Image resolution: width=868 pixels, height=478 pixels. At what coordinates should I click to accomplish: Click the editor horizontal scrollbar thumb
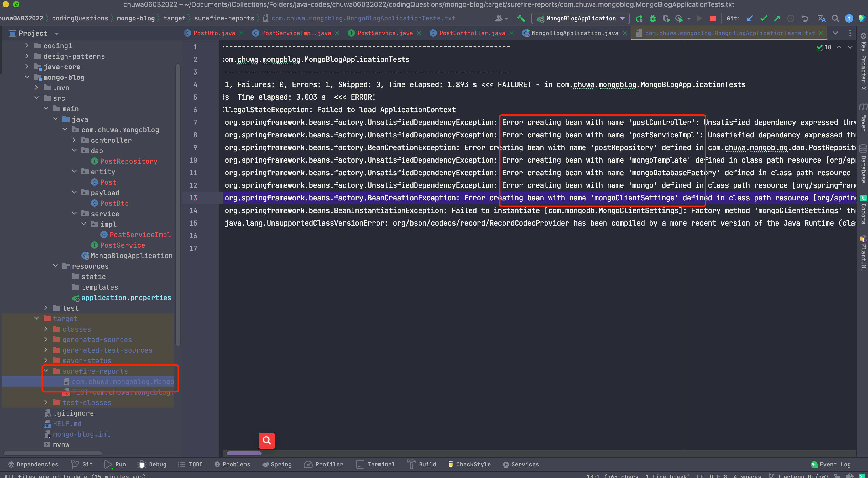click(244, 453)
